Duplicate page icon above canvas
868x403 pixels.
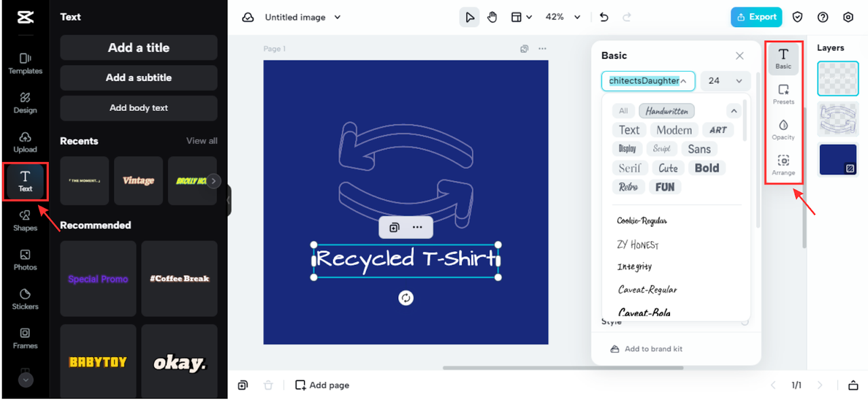[524, 49]
